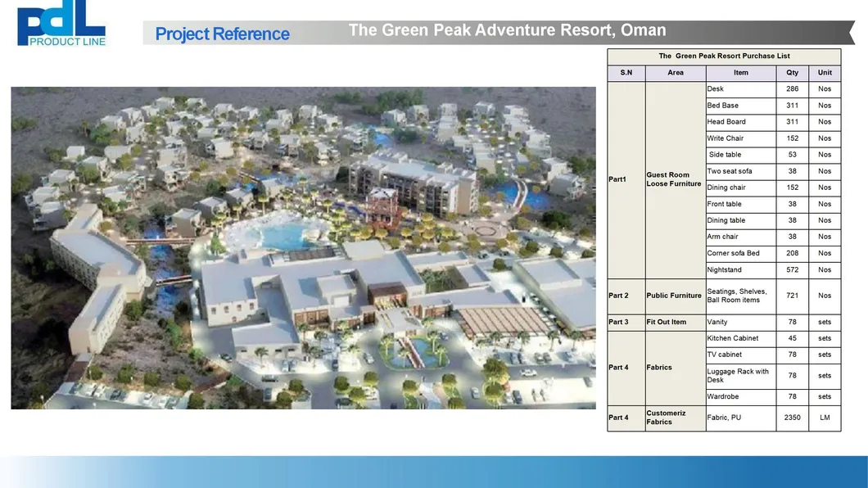Click the quantity cell showing 2350
Image resolution: width=868 pixels, height=488 pixels.
coord(792,418)
